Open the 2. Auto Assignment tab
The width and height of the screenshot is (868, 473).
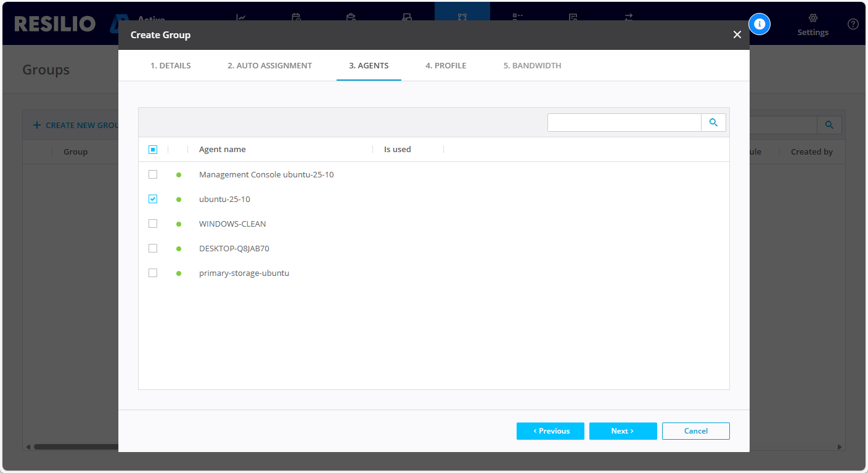tap(269, 66)
